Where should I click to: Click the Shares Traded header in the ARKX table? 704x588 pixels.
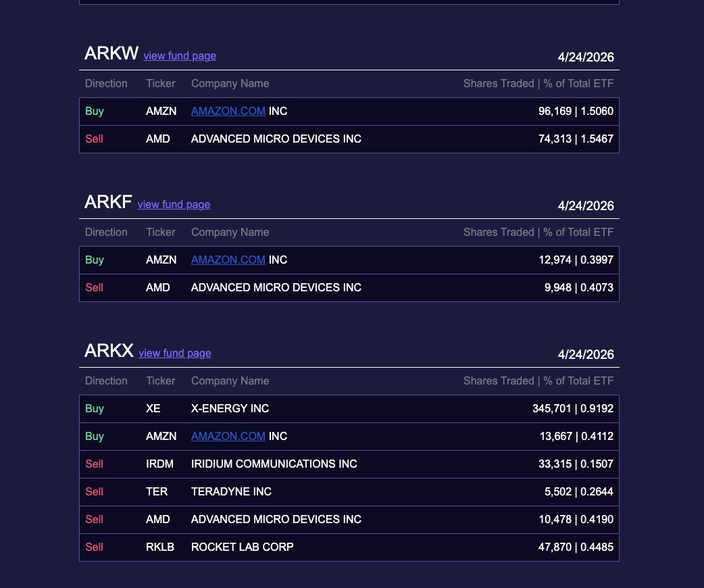point(499,381)
